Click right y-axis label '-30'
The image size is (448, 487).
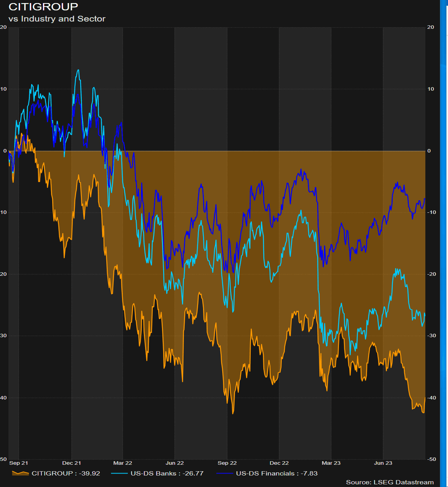(x=431, y=335)
